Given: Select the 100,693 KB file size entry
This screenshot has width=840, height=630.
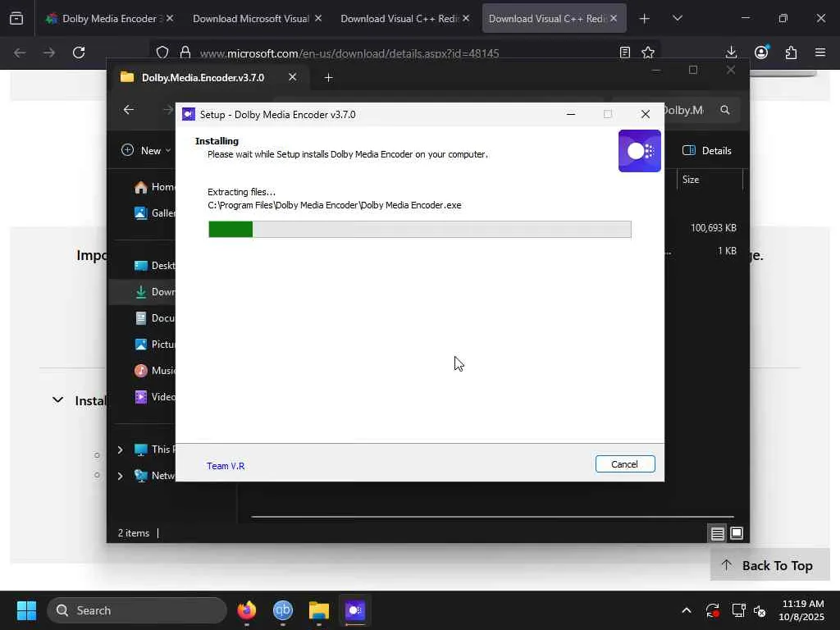Looking at the screenshot, I should point(713,228).
